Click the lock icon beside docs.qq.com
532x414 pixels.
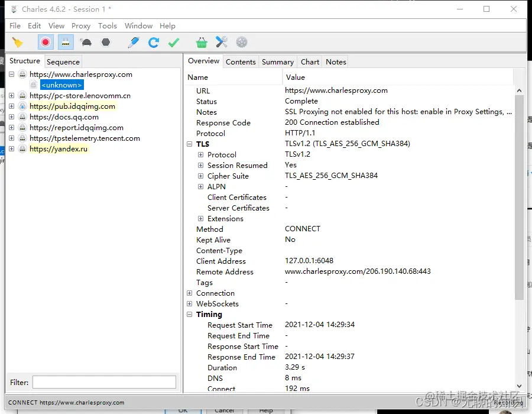[x=22, y=117]
